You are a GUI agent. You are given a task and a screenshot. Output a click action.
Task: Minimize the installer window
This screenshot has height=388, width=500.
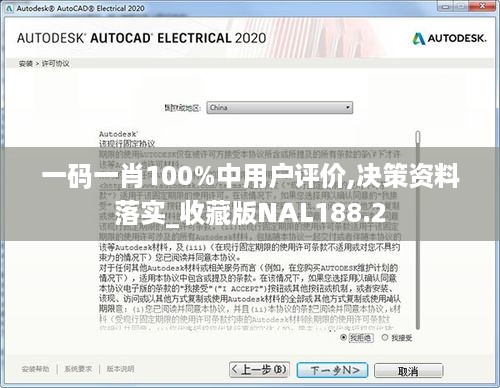pos(446,6)
